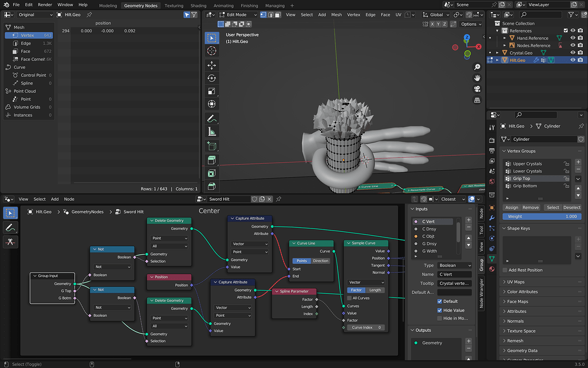Select the node editor Select Box tool
The height and width of the screenshot is (368, 588).
coord(10,213)
